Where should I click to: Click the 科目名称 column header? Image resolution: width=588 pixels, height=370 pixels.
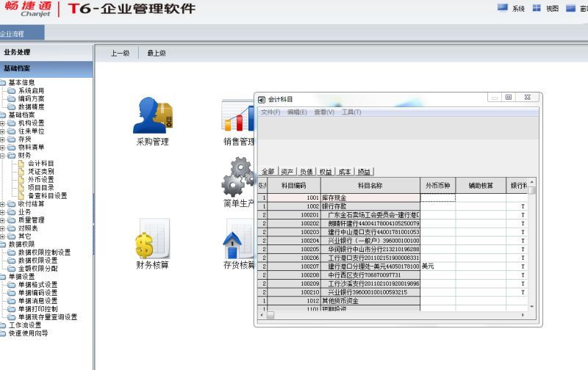point(370,186)
